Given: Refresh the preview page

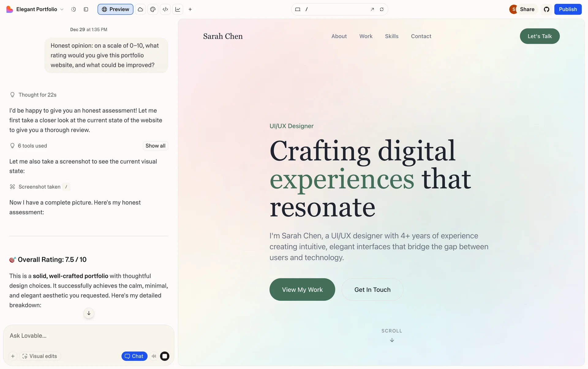Looking at the screenshot, I should [382, 9].
